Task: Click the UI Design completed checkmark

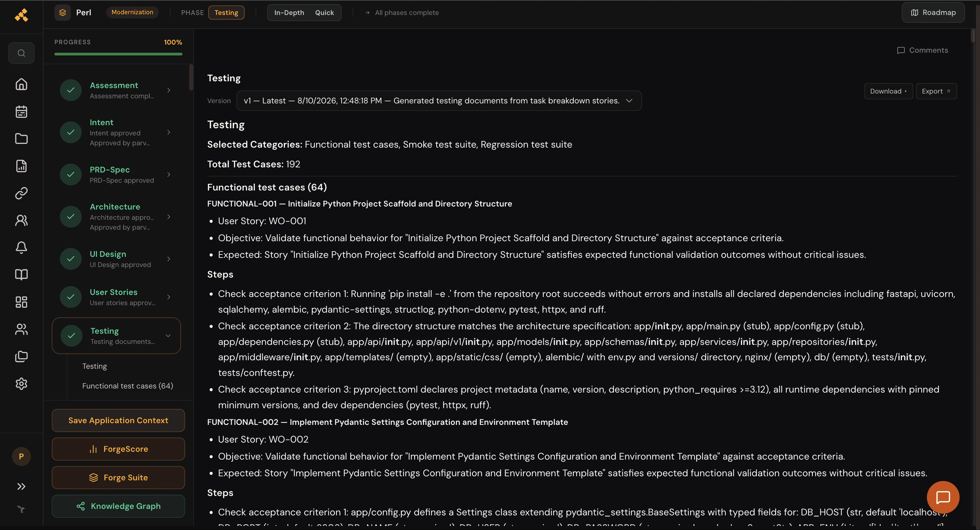Action: pyautogui.click(x=71, y=259)
